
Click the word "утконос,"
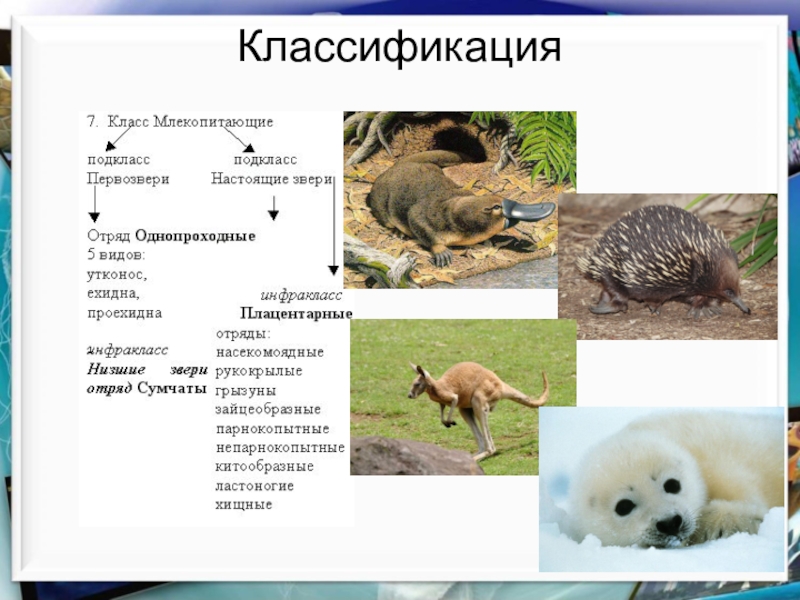tap(117, 275)
